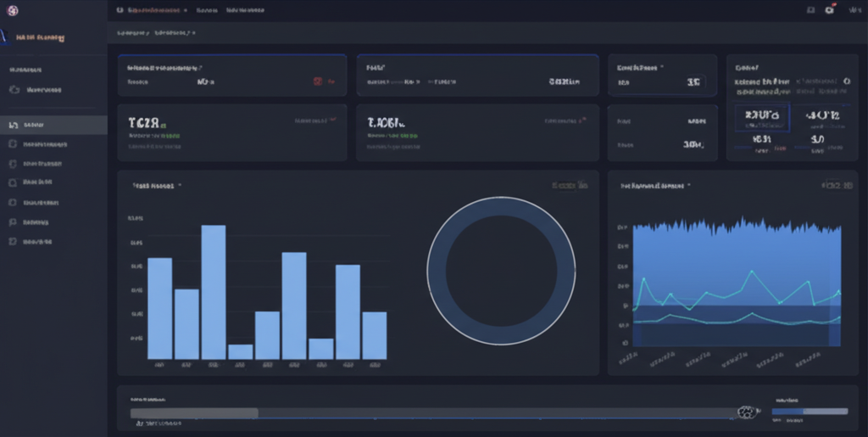Expand the caret next to the bar chart title
This screenshot has width=868, height=437.
click(180, 186)
